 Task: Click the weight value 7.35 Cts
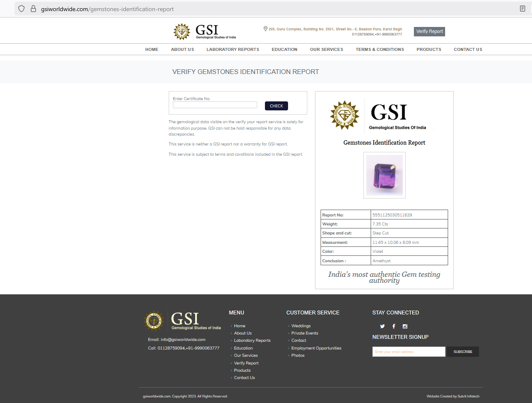(380, 224)
